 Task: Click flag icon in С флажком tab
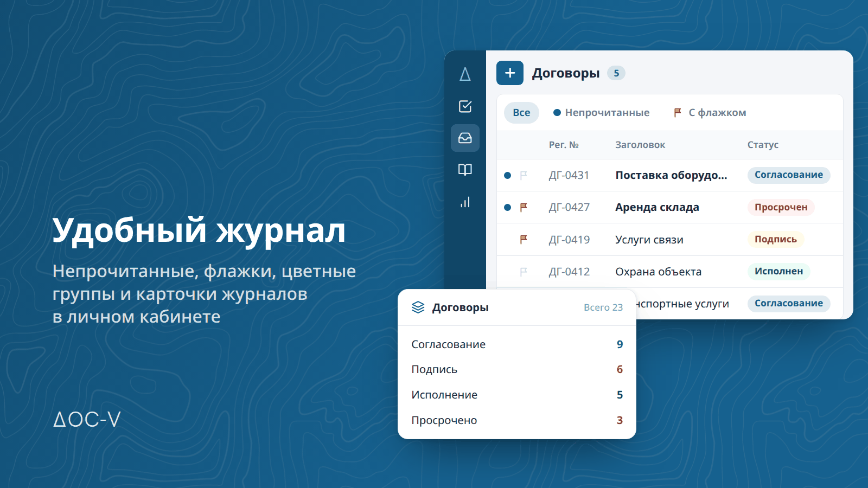678,113
